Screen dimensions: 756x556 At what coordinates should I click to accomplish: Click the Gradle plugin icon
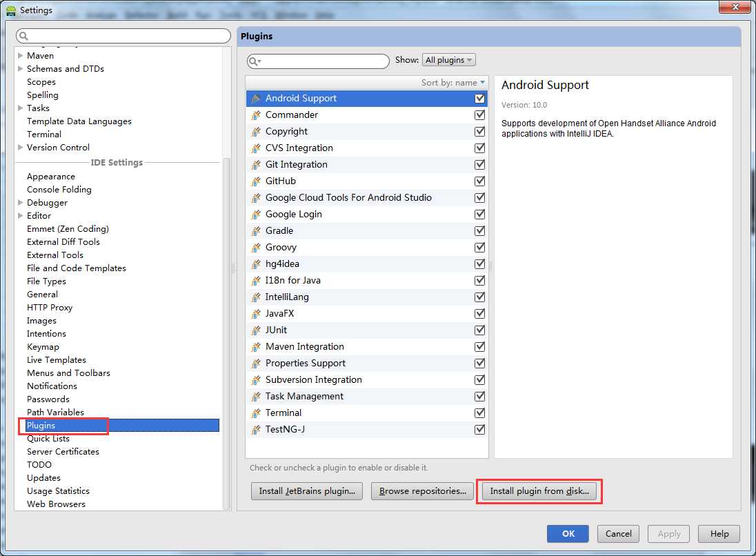256,231
